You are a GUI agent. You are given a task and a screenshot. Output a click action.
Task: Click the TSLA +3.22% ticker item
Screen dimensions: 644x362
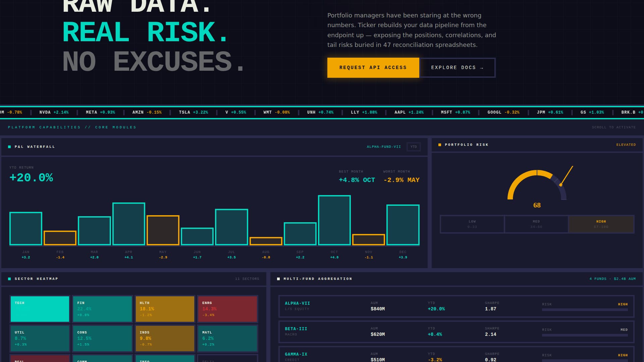[x=194, y=112]
